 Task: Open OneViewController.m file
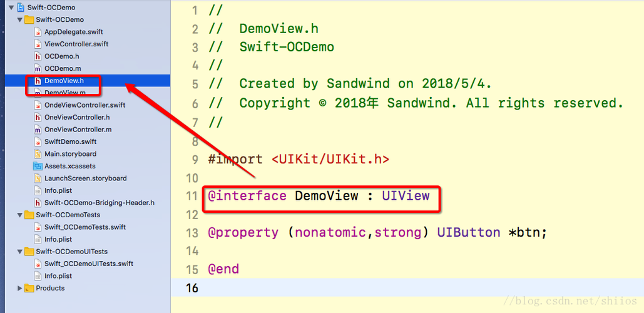78,130
